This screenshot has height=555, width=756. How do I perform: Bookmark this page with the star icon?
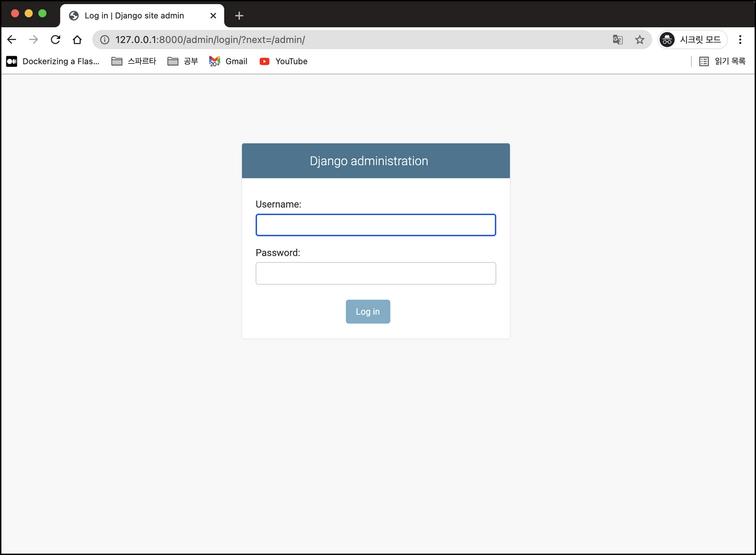tap(640, 40)
